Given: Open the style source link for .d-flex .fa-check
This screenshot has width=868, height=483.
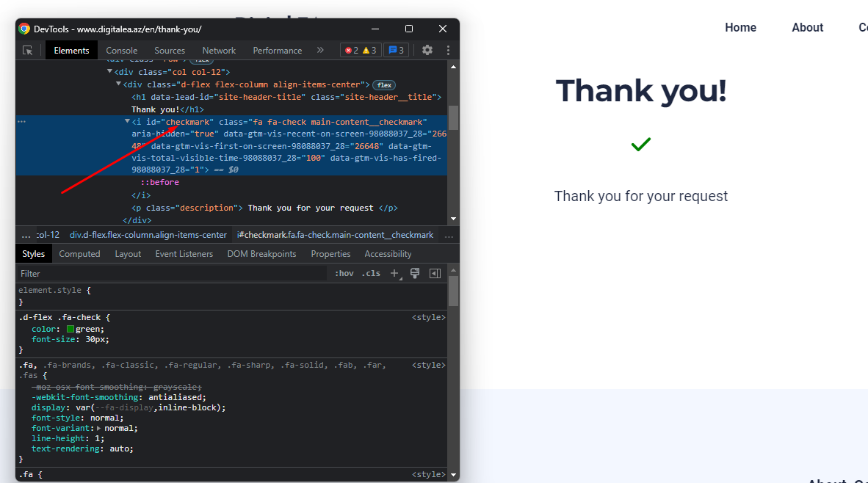Looking at the screenshot, I should point(428,318).
